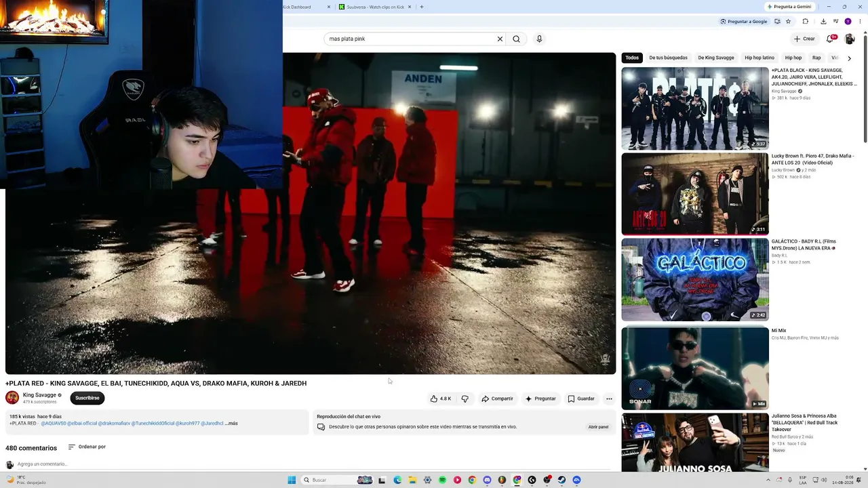Dislike the +PLATA RED video
Image resolution: width=868 pixels, height=488 pixels.
click(465, 399)
